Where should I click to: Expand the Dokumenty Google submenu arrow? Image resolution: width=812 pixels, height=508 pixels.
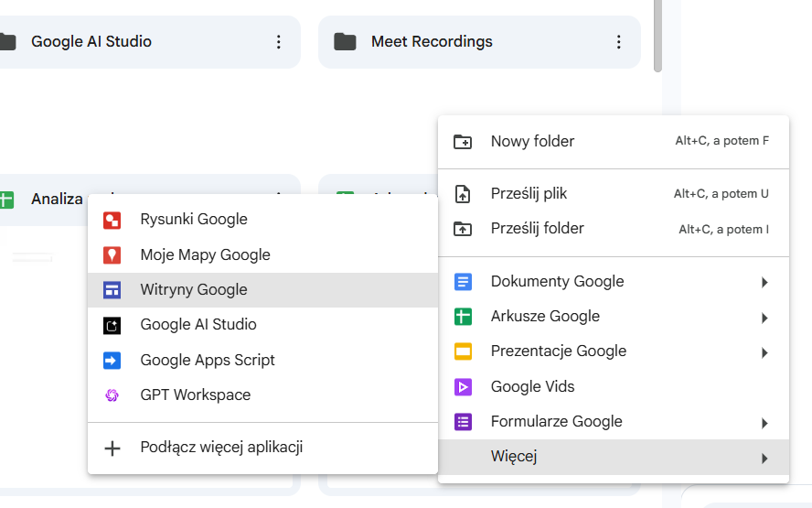tap(764, 283)
